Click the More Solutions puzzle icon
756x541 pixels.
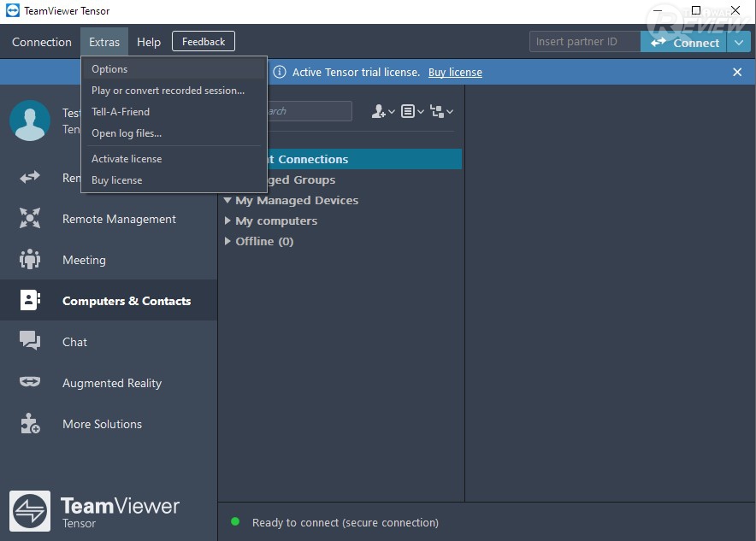coord(30,423)
